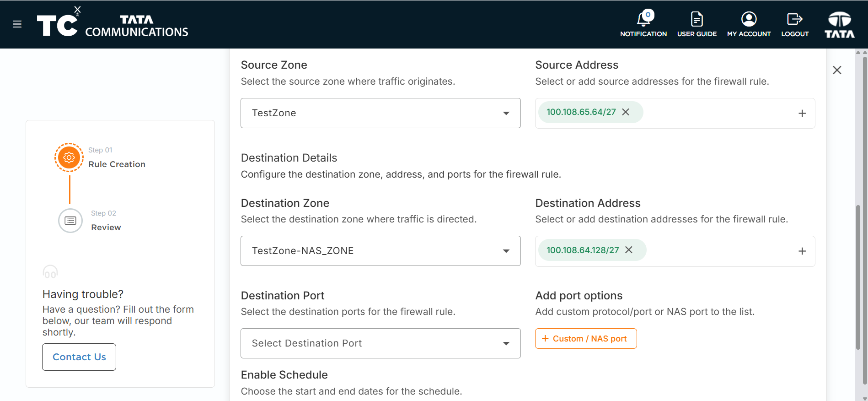Remove destination address 100.108.64.128/27 chip
Screen dimensions: 868x401
pyautogui.click(x=629, y=250)
